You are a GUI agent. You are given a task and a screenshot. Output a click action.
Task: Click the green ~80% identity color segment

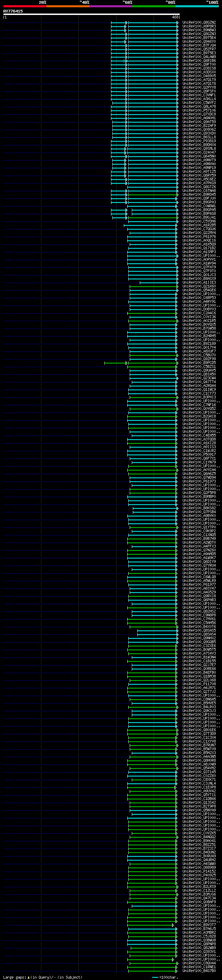[x=154, y=6]
